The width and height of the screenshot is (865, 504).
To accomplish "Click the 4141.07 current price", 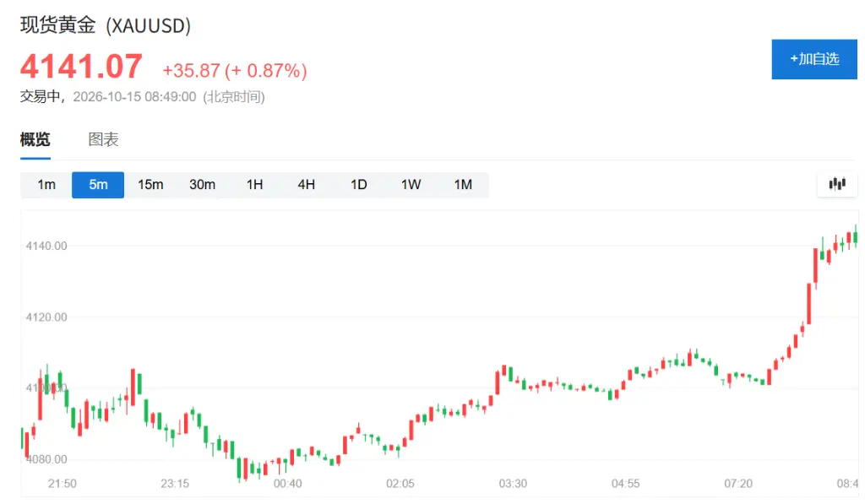I will (x=81, y=67).
